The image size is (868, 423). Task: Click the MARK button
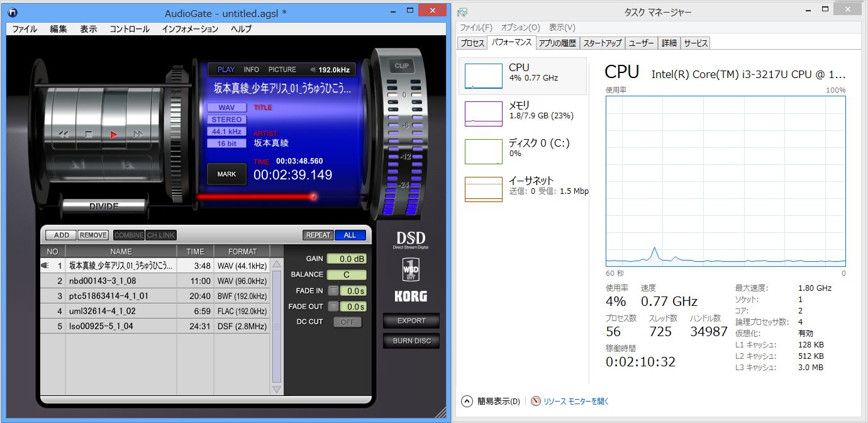tap(226, 174)
